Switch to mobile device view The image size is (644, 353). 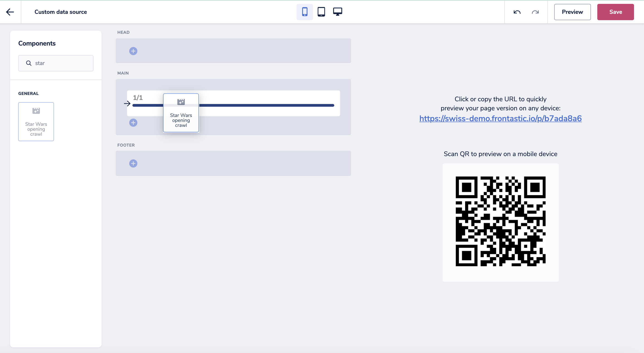(305, 12)
